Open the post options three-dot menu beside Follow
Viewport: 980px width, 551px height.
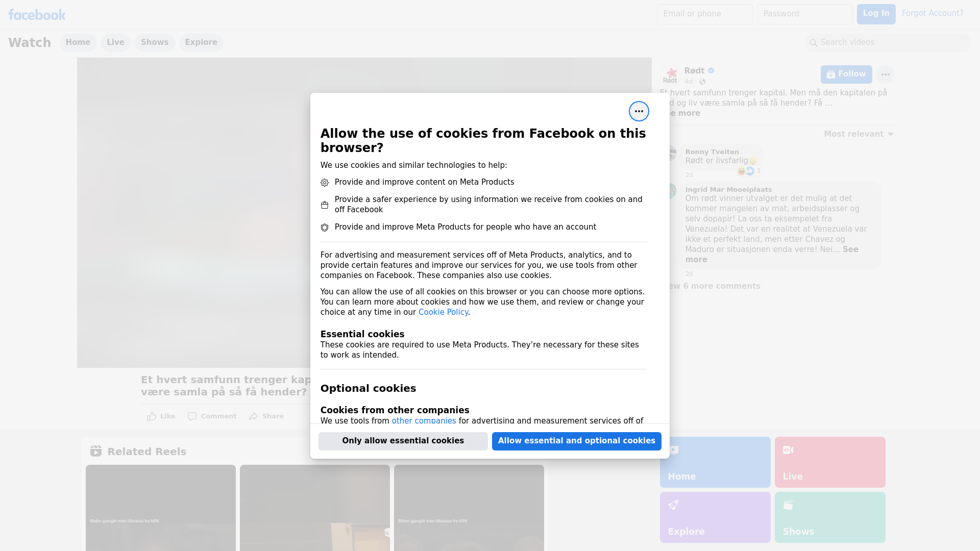885,74
